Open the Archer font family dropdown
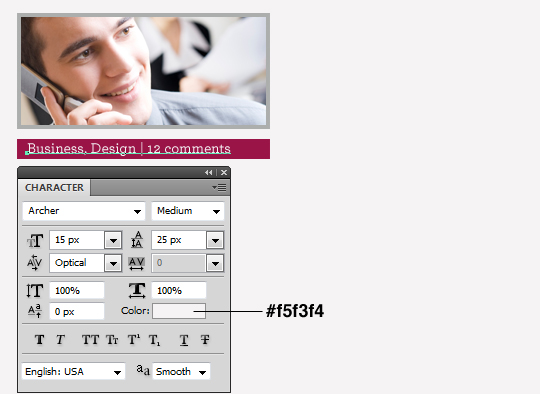 tap(84, 211)
